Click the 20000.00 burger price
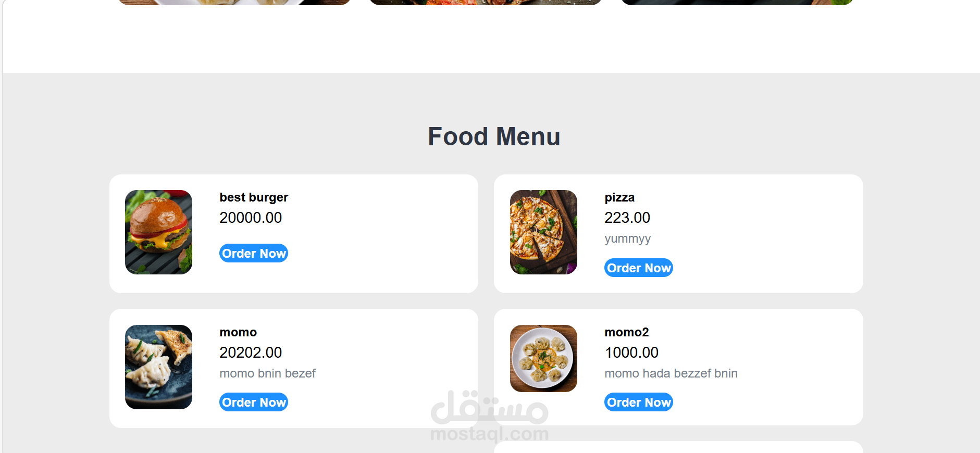 coord(251,218)
